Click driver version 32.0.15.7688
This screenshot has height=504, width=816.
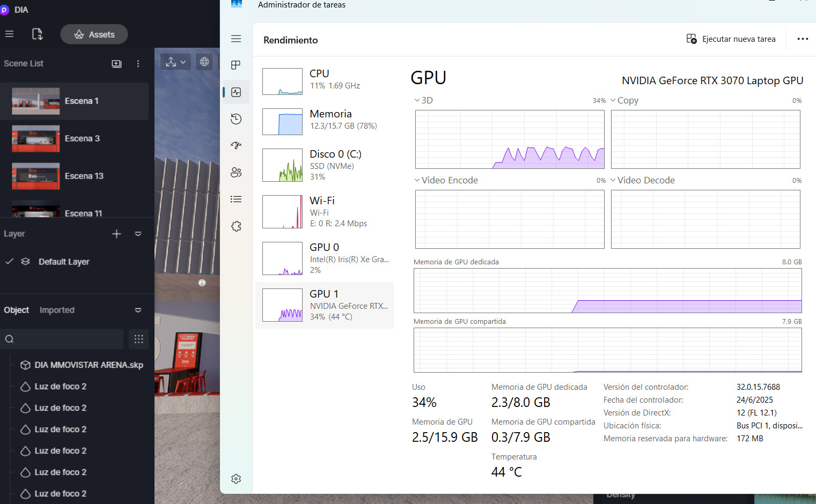(758, 387)
